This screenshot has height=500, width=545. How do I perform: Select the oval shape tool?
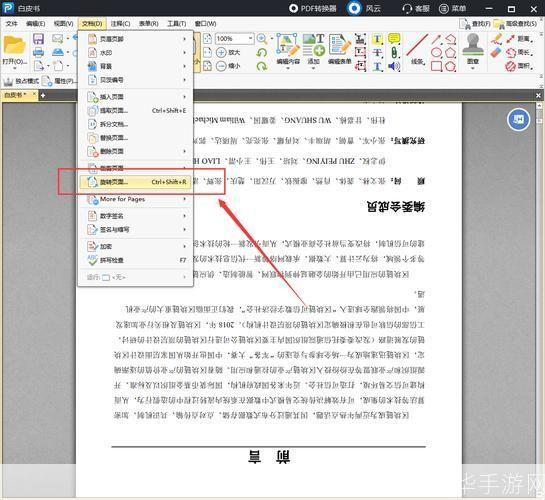(x=436, y=53)
